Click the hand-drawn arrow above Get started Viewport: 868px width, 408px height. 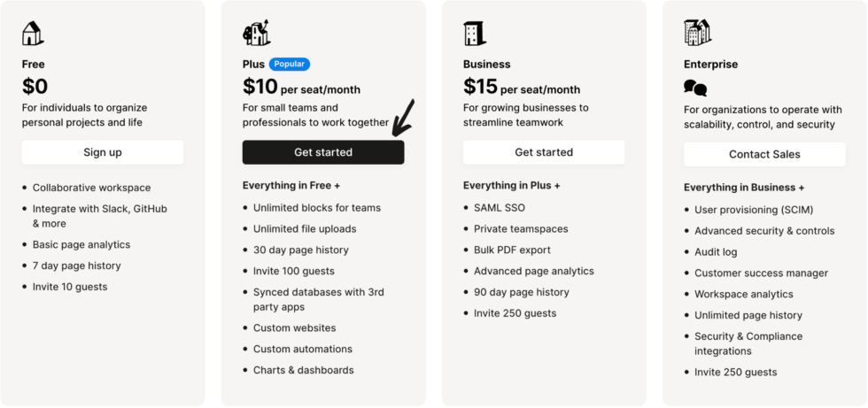(x=401, y=116)
